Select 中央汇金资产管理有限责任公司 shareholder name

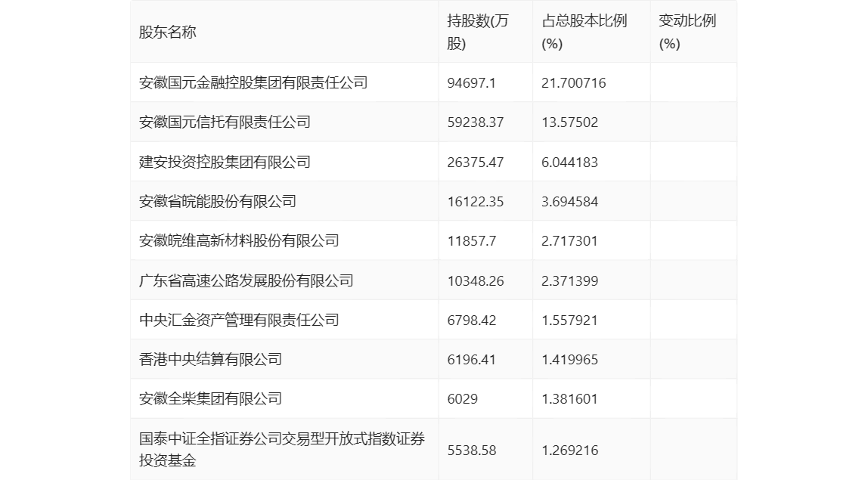click(x=239, y=320)
